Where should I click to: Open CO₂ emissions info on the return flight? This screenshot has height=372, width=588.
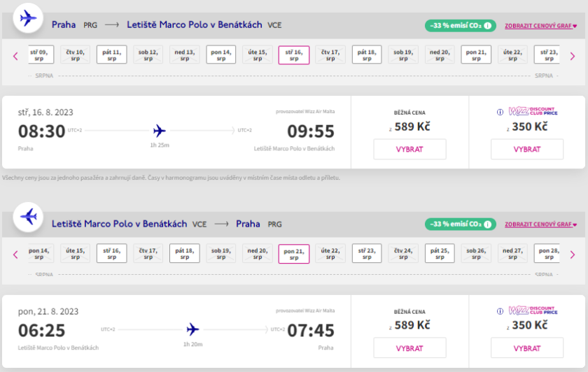pos(488,224)
